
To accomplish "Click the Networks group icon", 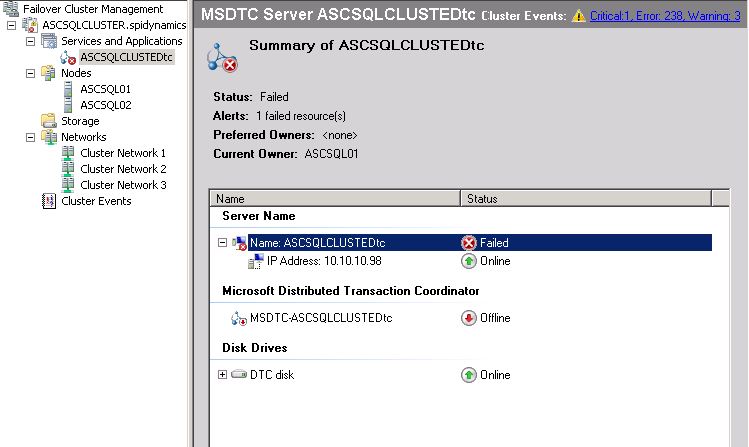I will 49,137.
